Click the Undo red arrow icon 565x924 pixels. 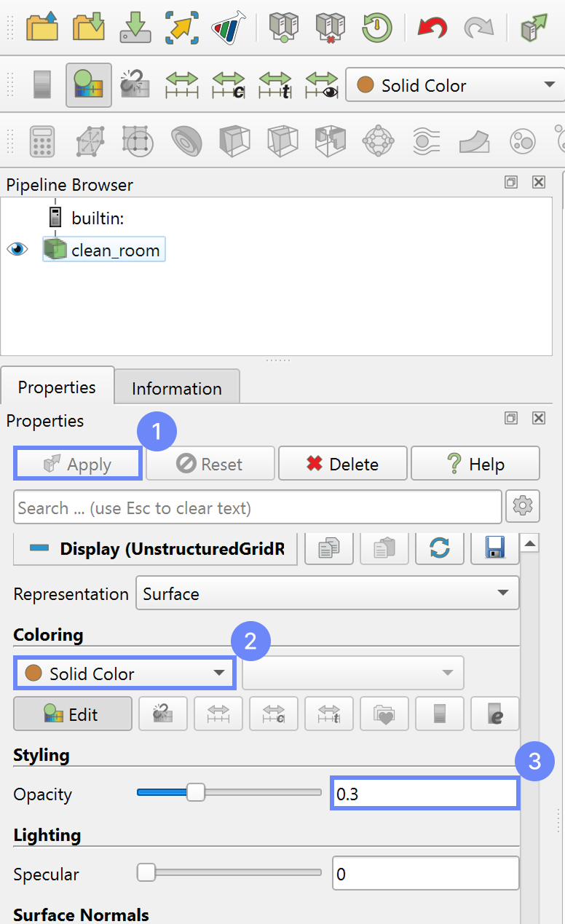point(432,28)
